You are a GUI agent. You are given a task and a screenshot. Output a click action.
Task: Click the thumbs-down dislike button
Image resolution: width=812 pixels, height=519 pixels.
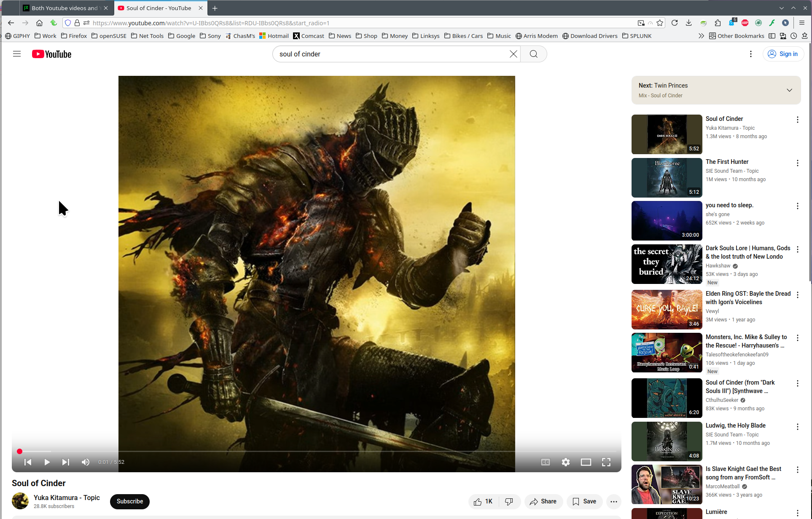tap(509, 501)
